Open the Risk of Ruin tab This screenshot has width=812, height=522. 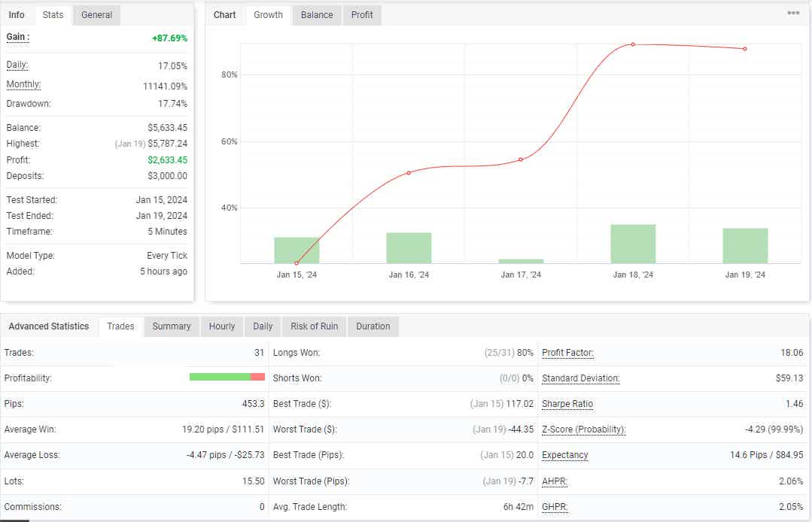(x=314, y=326)
